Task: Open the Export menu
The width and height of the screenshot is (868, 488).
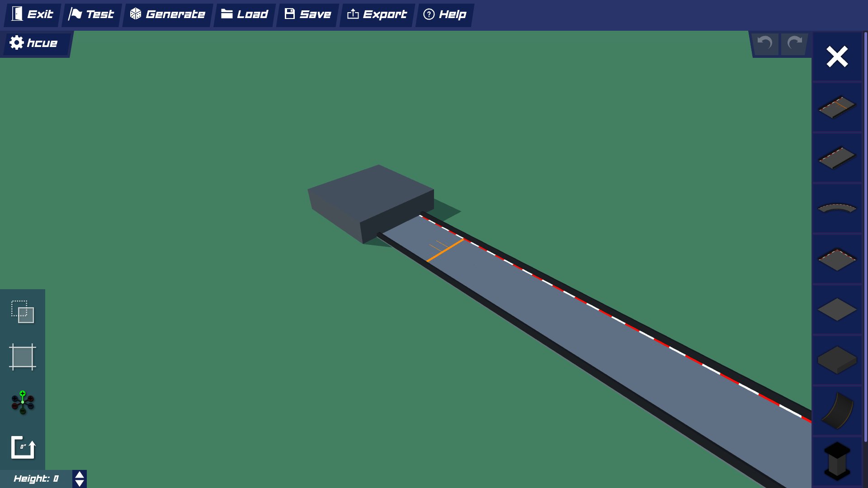Action: pos(377,14)
